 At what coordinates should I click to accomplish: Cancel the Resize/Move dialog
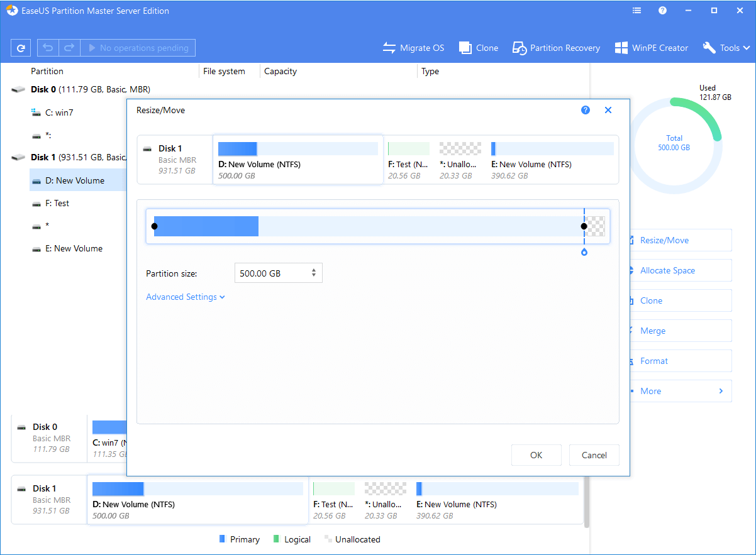click(x=594, y=455)
